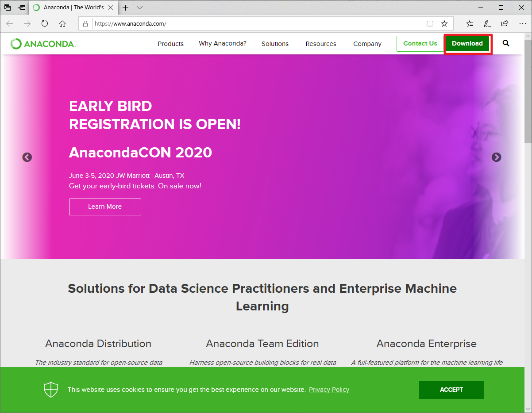Click the Anaconda Enterprise heading
This screenshot has width=532, height=413.
point(427,344)
